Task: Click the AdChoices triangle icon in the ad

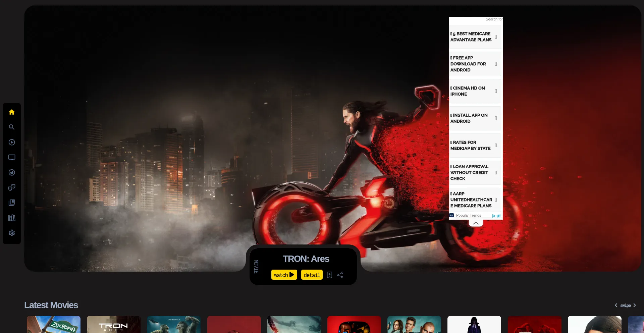Action: coord(494,216)
